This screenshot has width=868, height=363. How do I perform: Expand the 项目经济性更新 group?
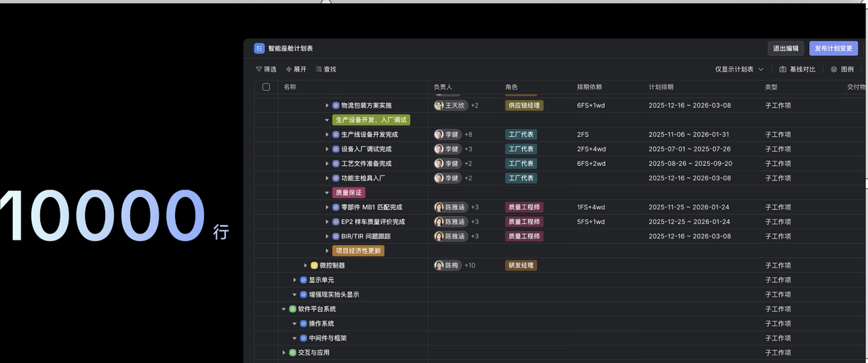pos(327,251)
